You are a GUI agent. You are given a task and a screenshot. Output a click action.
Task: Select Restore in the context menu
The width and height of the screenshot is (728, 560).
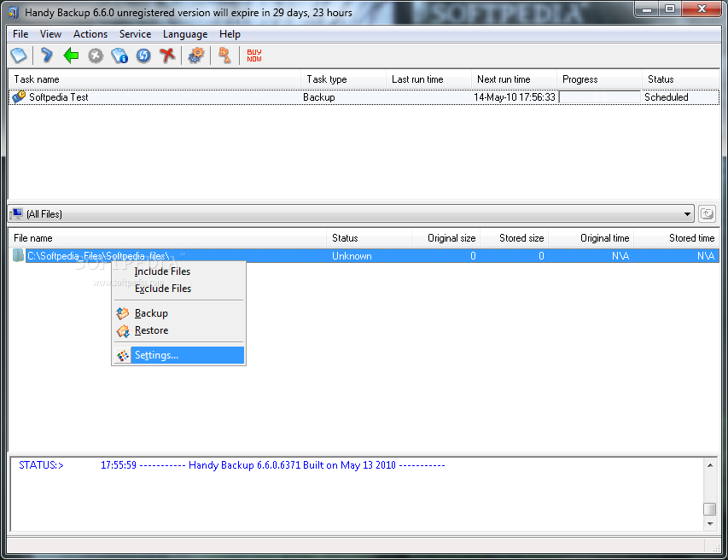178,330
